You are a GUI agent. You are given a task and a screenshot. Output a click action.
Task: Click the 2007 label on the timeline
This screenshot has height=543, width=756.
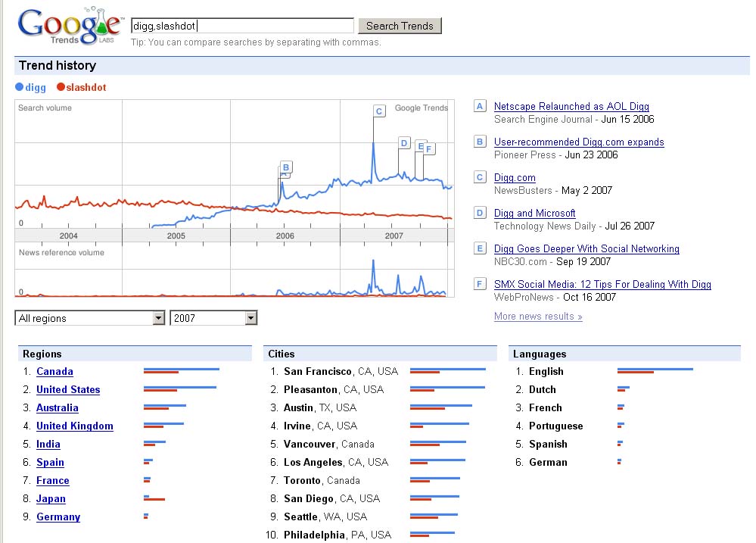[x=394, y=236]
